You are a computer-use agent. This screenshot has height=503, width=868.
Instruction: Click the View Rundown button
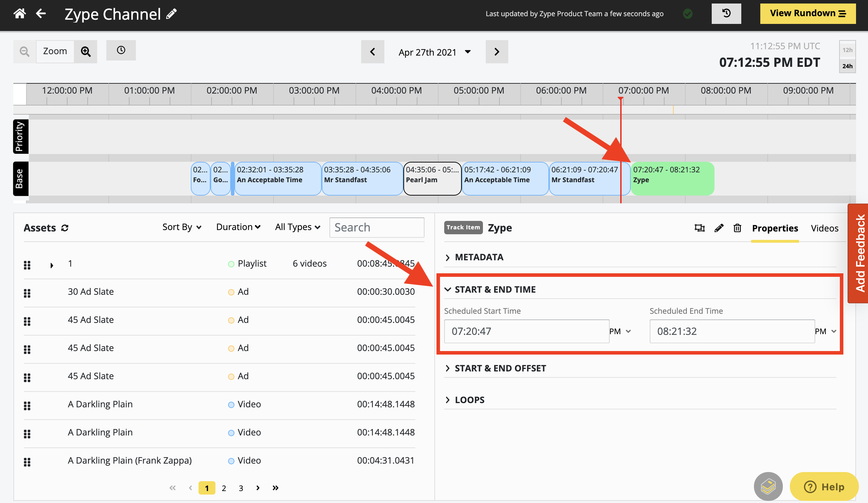807,13
